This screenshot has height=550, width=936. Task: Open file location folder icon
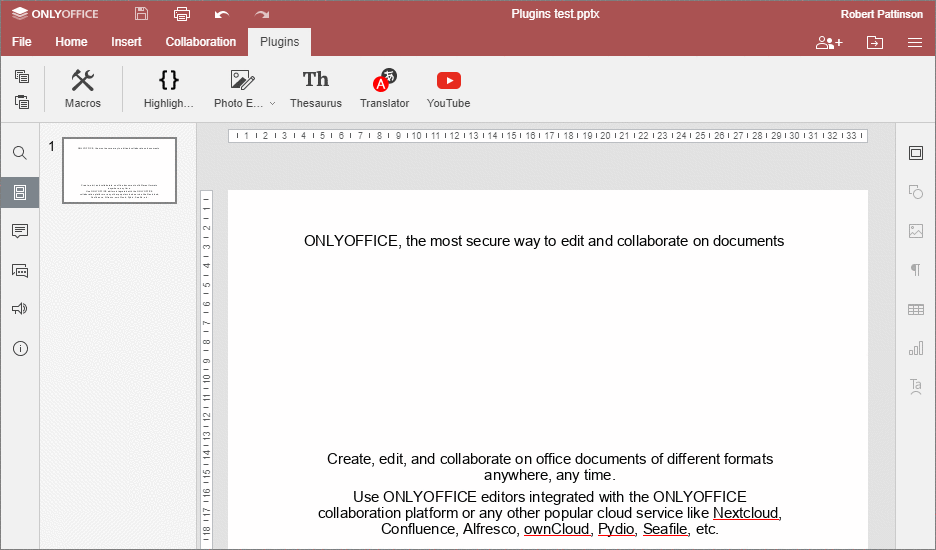tap(875, 42)
